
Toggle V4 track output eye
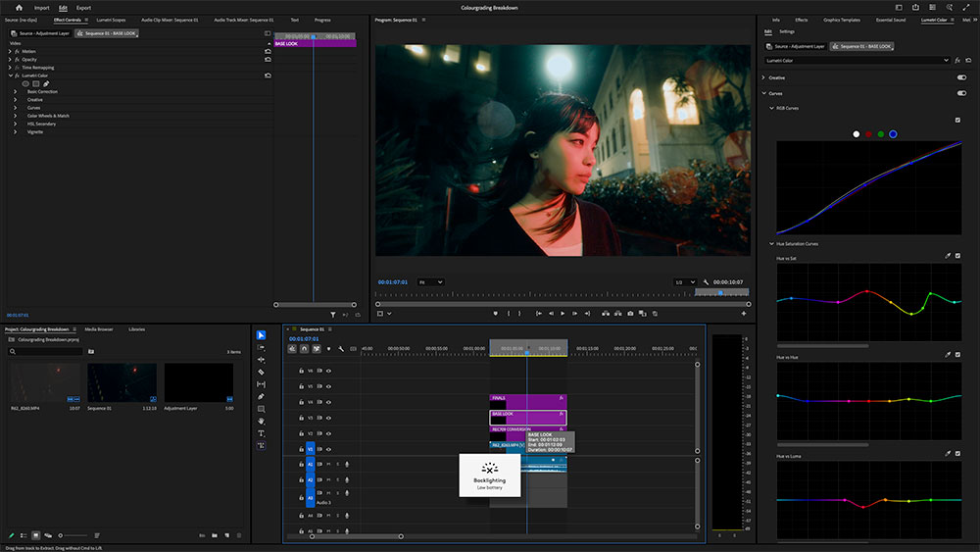point(328,402)
